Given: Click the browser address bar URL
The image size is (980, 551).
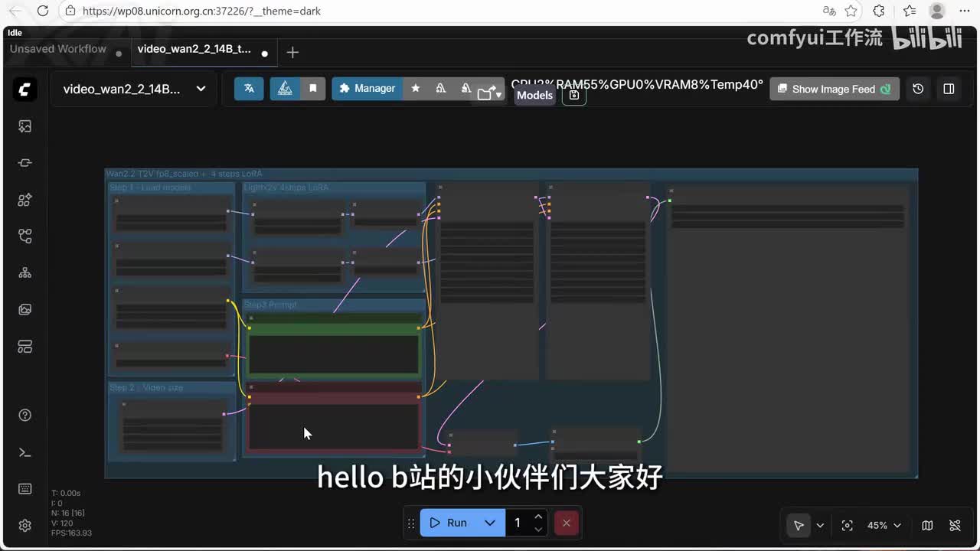Looking at the screenshot, I should coord(201,11).
